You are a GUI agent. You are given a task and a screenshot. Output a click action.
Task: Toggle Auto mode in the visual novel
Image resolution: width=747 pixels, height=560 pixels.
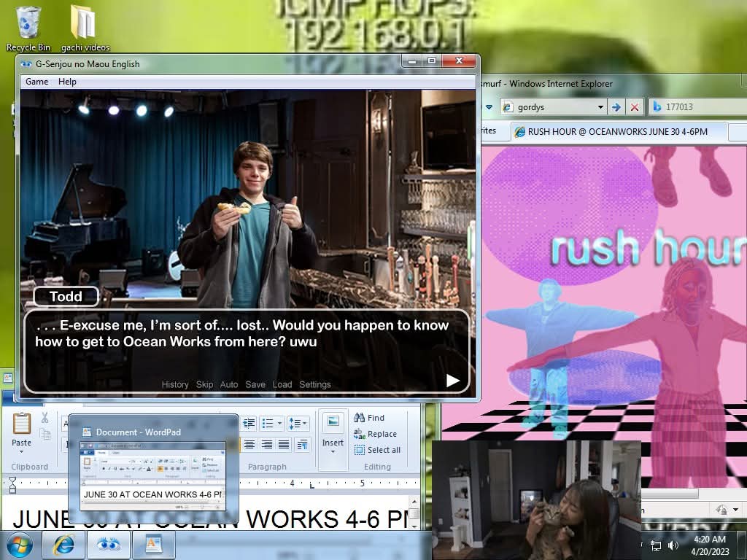(x=229, y=384)
